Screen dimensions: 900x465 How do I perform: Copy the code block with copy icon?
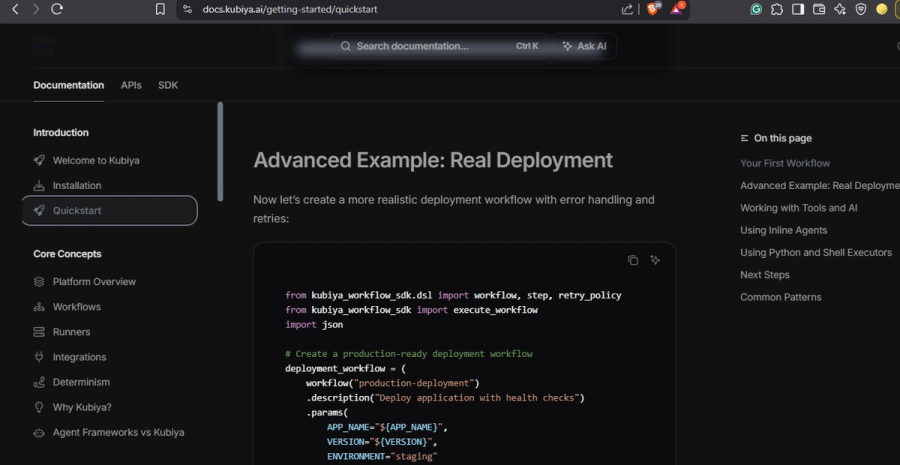pos(633,260)
